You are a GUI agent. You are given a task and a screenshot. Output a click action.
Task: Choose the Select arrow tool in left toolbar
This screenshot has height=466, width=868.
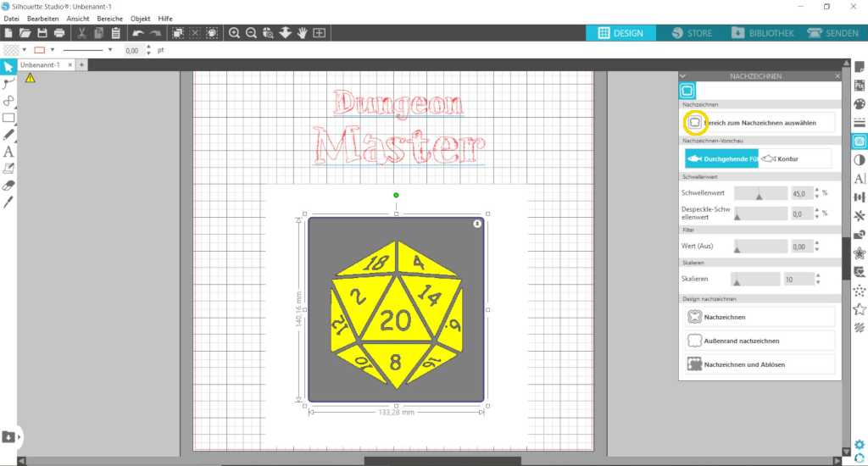(x=8, y=67)
